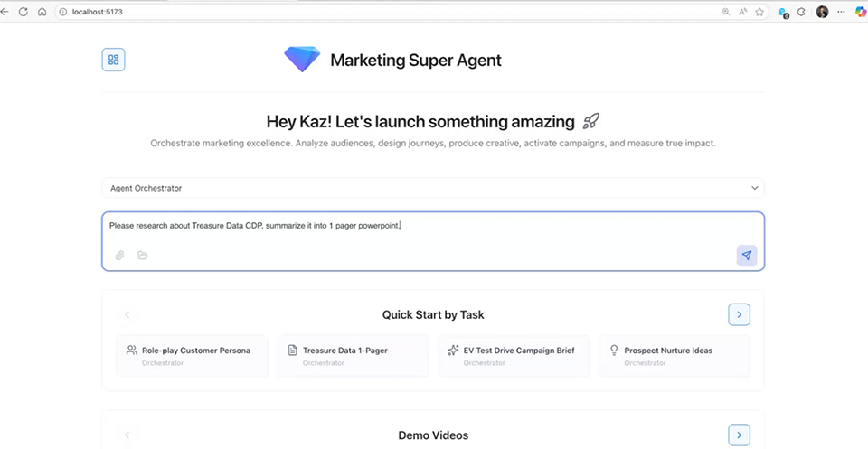Open the browser zoom magnifier icon
Image resolution: width=868 pixels, height=449 pixels.
(725, 12)
